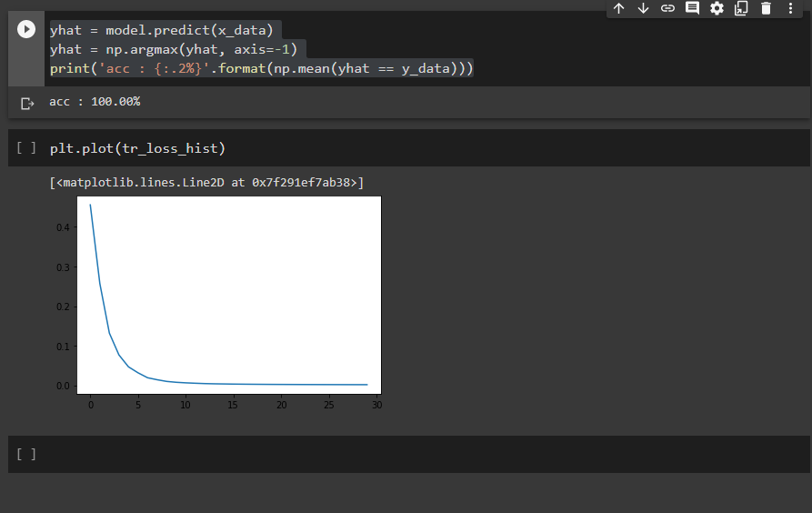Image resolution: width=812 pixels, height=513 pixels.
Task: Run the empty bottom cell
Action: pyautogui.click(x=26, y=455)
